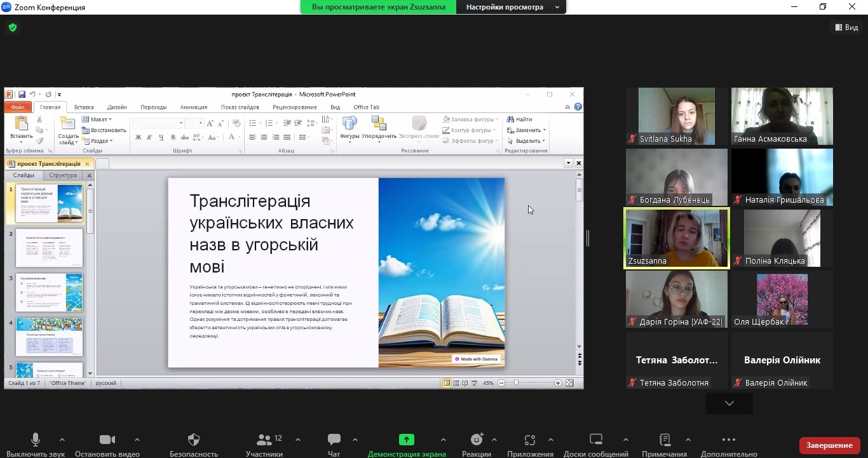Mute microphone with Выключить звук icon

click(x=36, y=440)
